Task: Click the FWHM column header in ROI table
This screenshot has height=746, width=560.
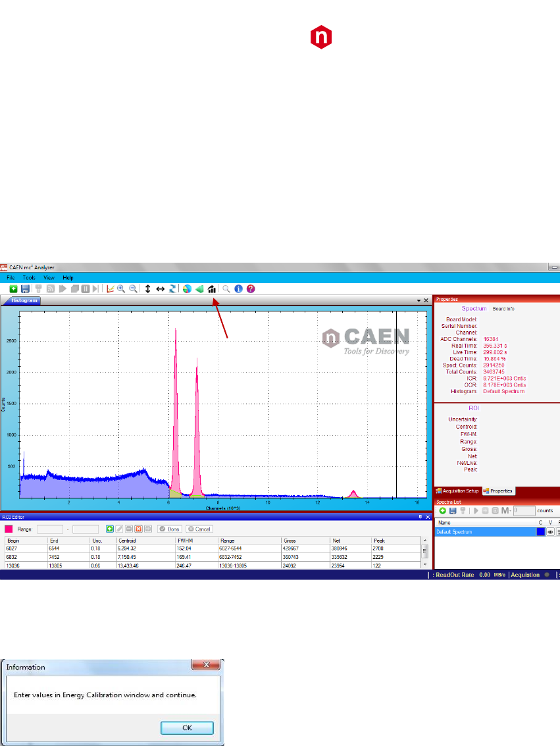Action: (x=197, y=541)
